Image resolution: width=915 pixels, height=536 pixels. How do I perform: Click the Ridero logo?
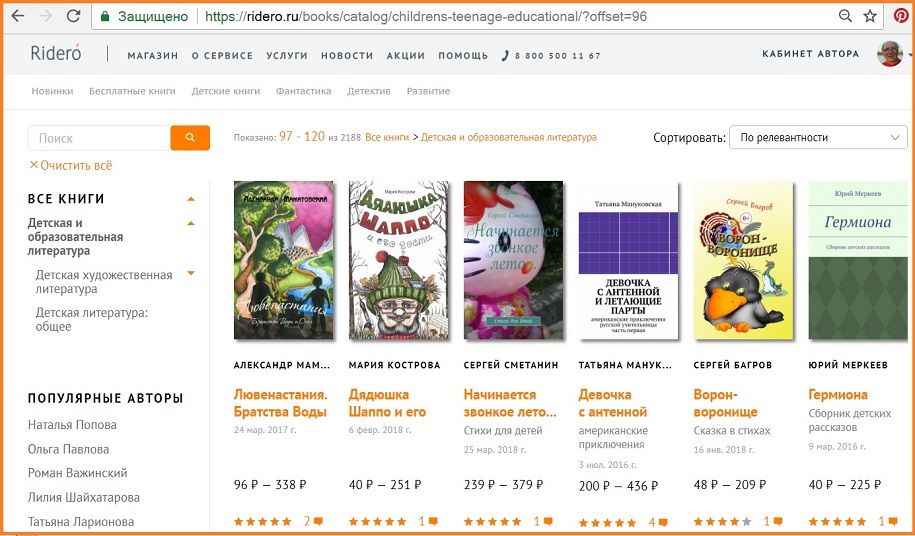click(x=56, y=53)
